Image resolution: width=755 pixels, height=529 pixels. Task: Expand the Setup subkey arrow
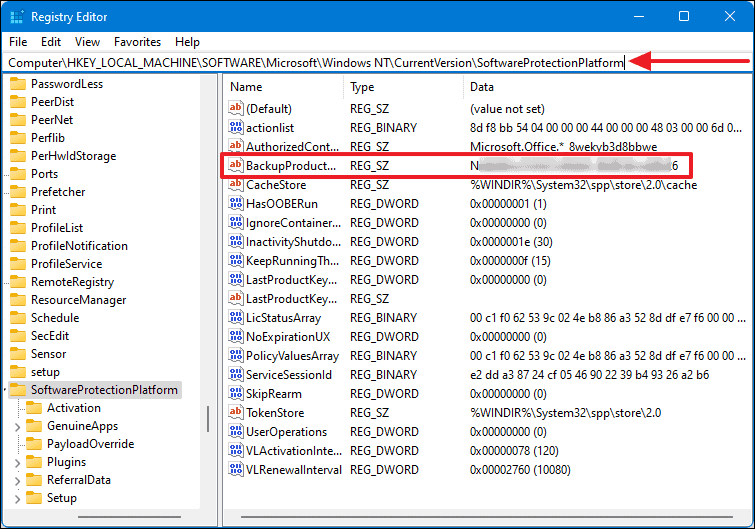point(17,498)
